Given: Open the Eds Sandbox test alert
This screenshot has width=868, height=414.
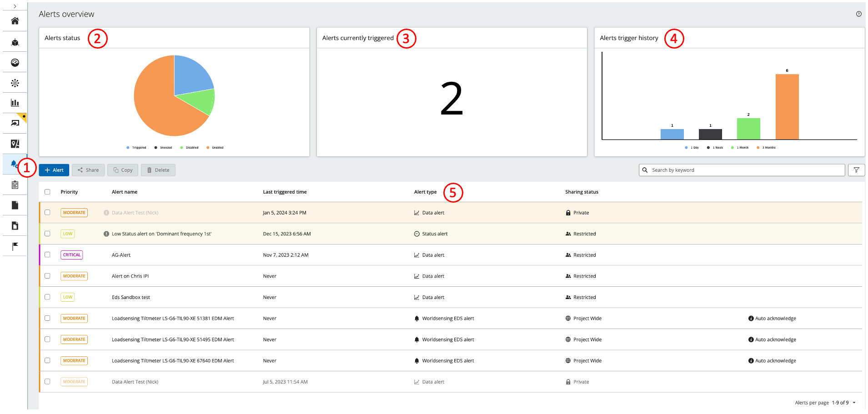Looking at the screenshot, I should pyautogui.click(x=131, y=297).
